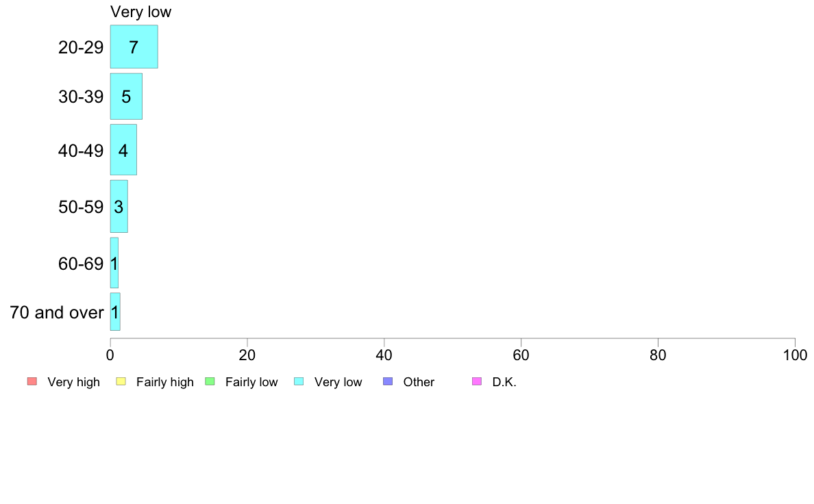Click the Fairly high yellow legend swatch

click(121, 381)
